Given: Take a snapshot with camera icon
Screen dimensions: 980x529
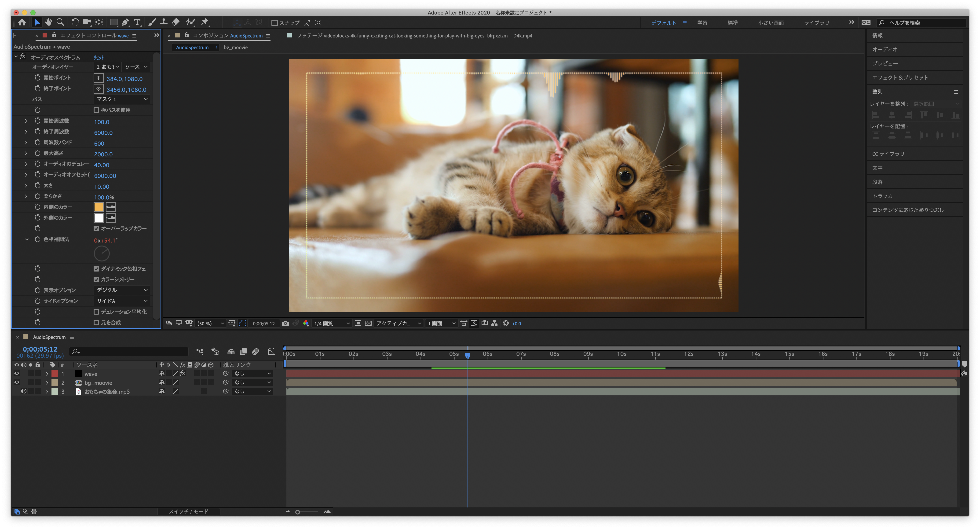Looking at the screenshot, I should click(x=285, y=323).
